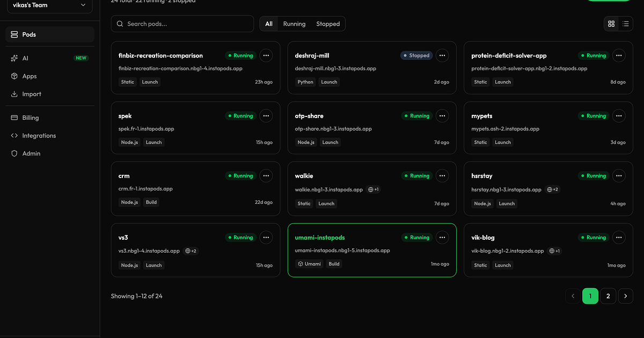Open otp-share pod options menu
This screenshot has width=644, height=338.
442,116
